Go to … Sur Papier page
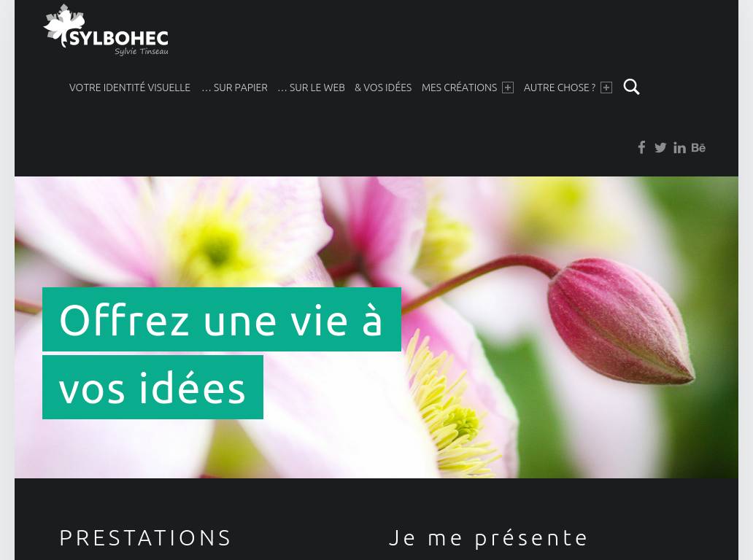753x560 pixels. pos(234,87)
